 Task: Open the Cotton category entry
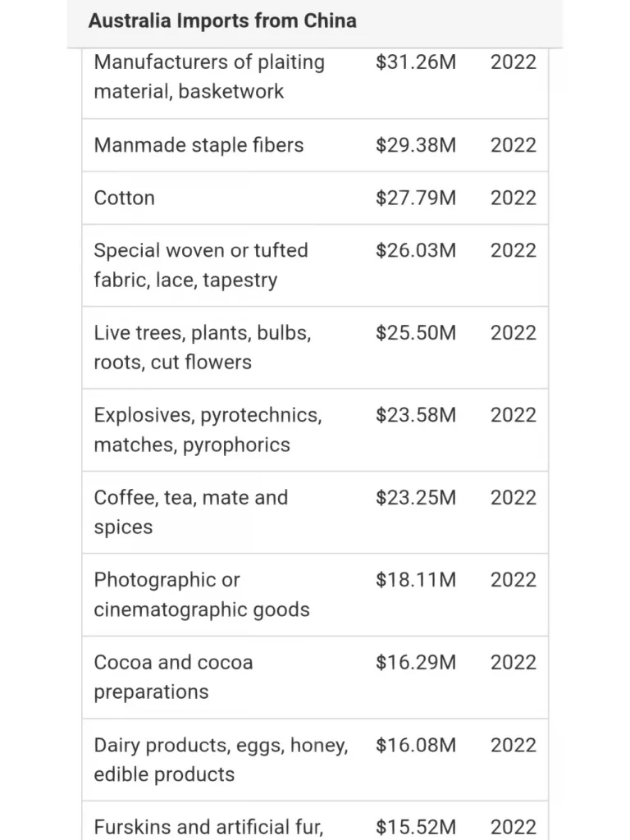[x=315, y=199]
